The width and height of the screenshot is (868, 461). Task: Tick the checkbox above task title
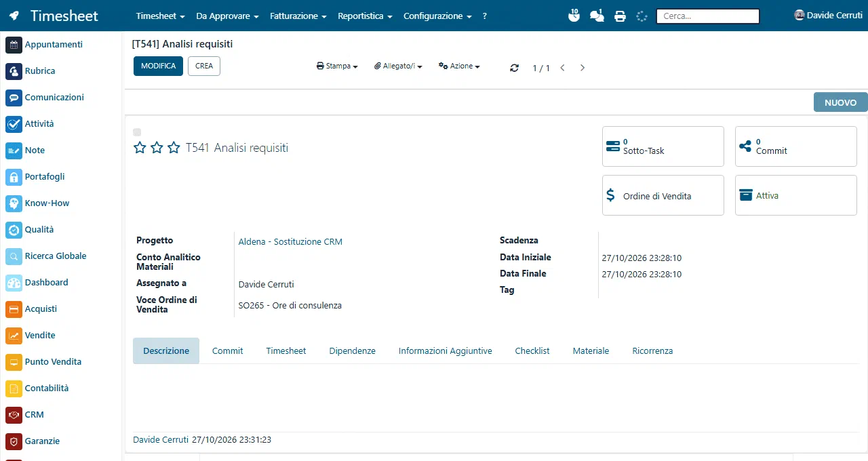137,132
